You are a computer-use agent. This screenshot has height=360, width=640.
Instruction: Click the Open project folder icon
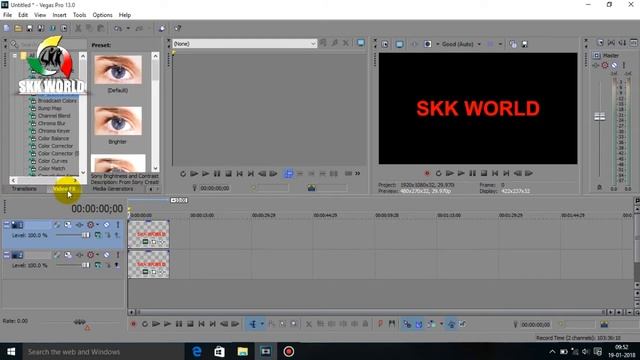[18, 28]
